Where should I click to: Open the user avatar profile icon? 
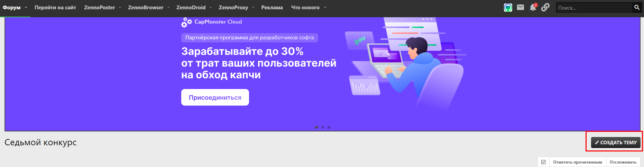pyautogui.click(x=508, y=8)
